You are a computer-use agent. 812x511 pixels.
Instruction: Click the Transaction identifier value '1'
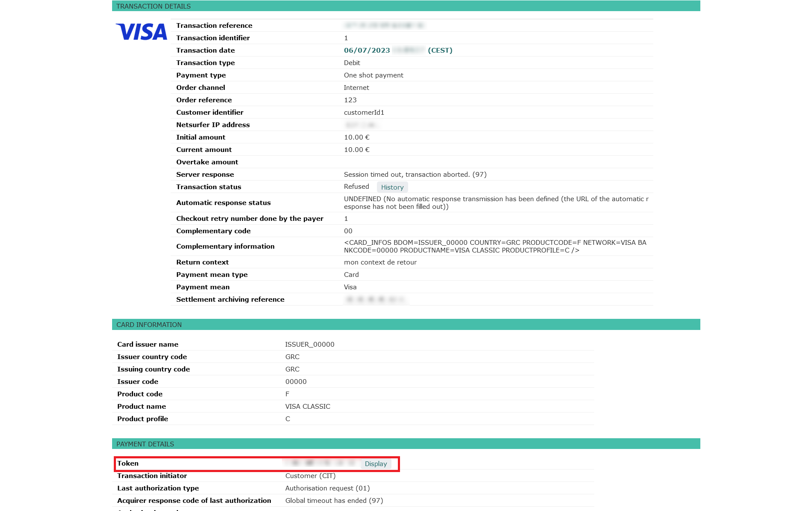[x=346, y=38]
